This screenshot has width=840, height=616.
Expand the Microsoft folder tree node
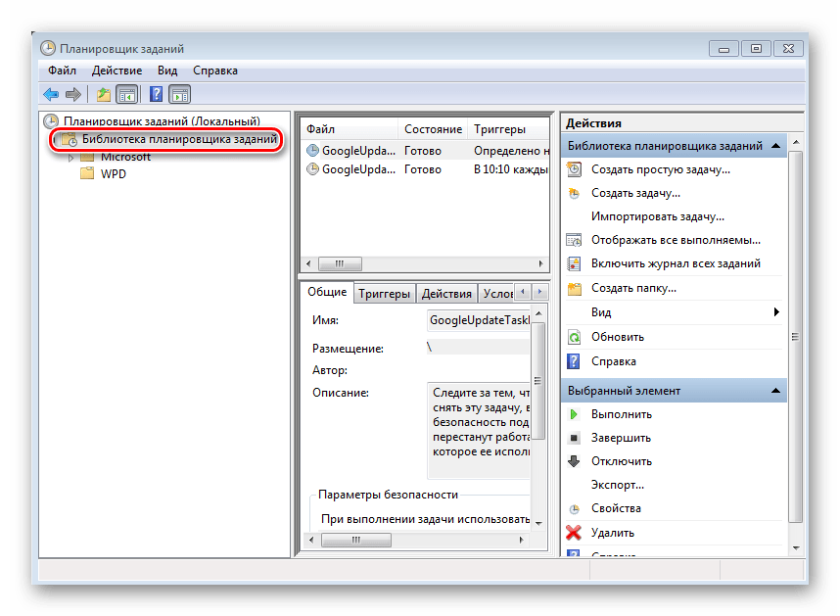pos(70,158)
